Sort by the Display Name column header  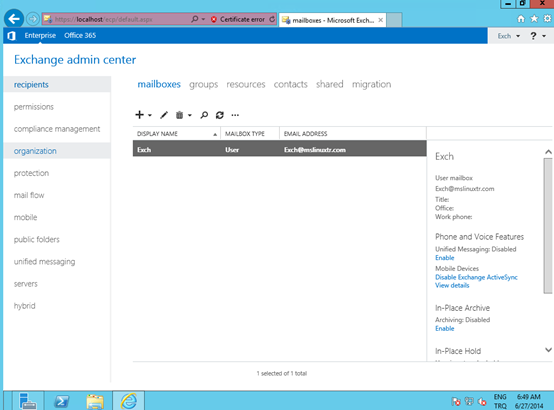(x=177, y=134)
